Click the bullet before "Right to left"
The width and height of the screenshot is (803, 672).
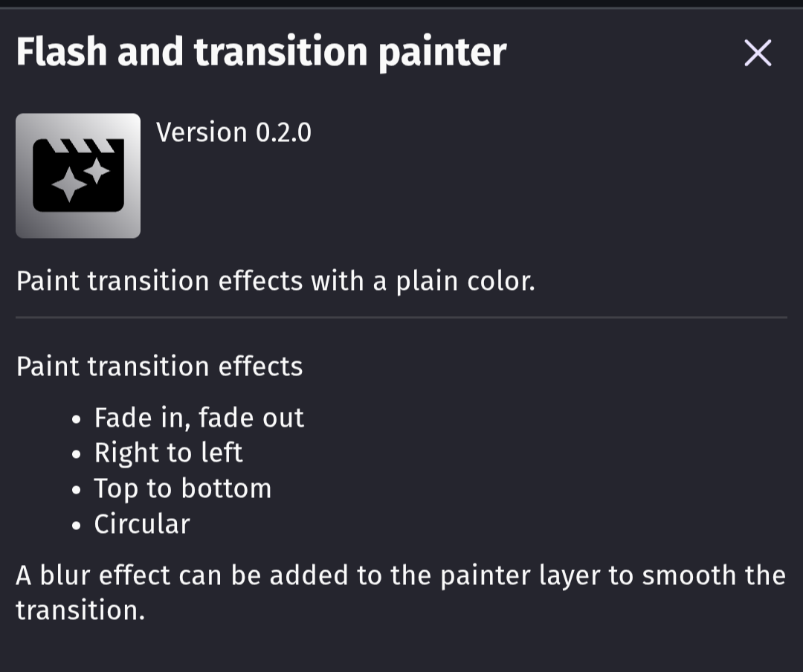pyautogui.click(x=77, y=454)
